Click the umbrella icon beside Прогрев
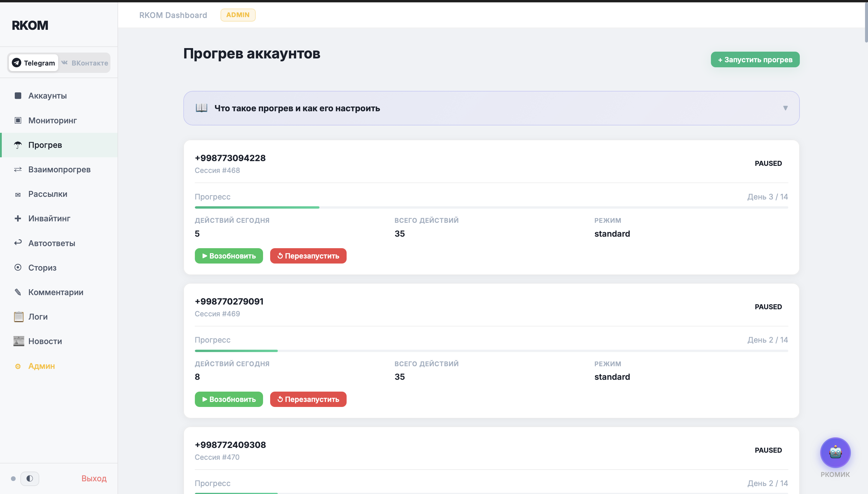The width and height of the screenshot is (868, 494). [x=18, y=145]
